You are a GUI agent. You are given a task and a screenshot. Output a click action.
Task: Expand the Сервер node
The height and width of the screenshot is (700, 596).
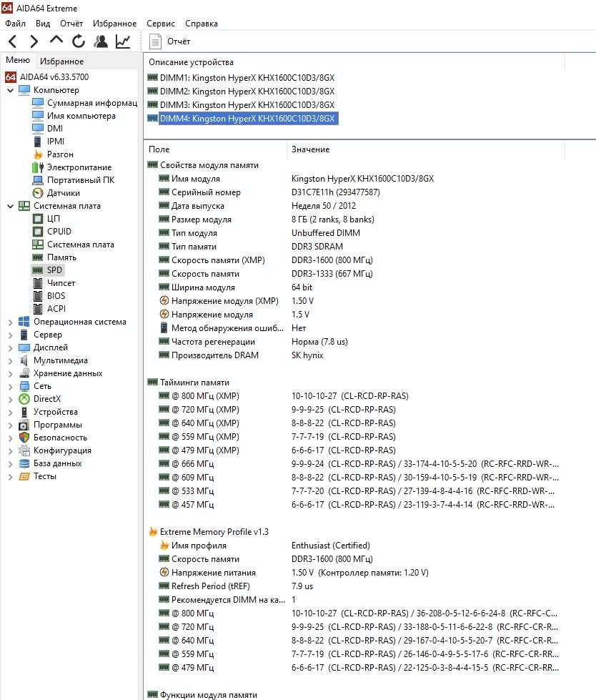[10, 335]
